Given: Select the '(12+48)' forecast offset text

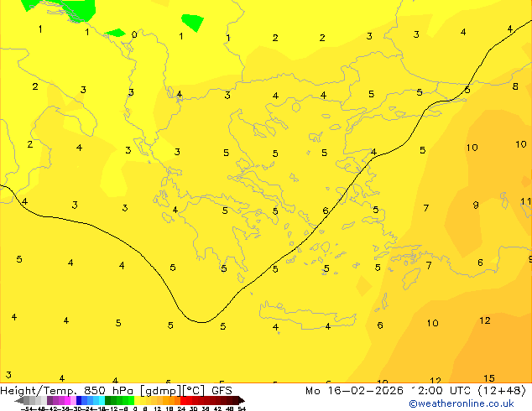Looking at the screenshot, I should (x=502, y=391).
